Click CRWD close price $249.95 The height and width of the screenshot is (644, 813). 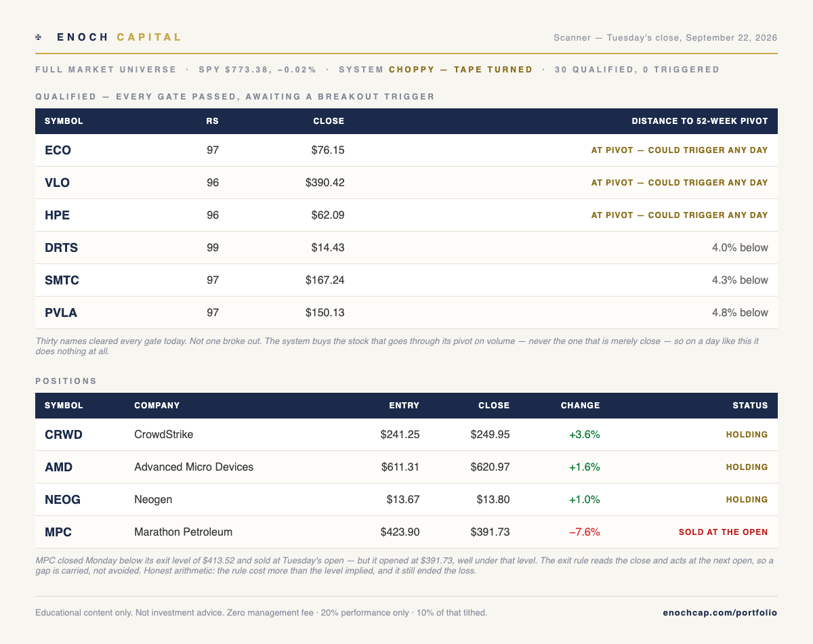490,435
